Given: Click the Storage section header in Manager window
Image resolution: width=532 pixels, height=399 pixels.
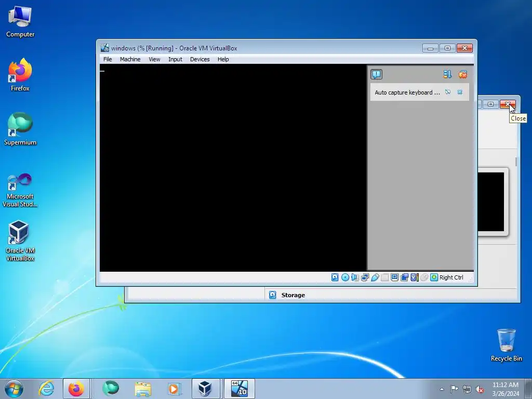Looking at the screenshot, I should click(x=293, y=295).
